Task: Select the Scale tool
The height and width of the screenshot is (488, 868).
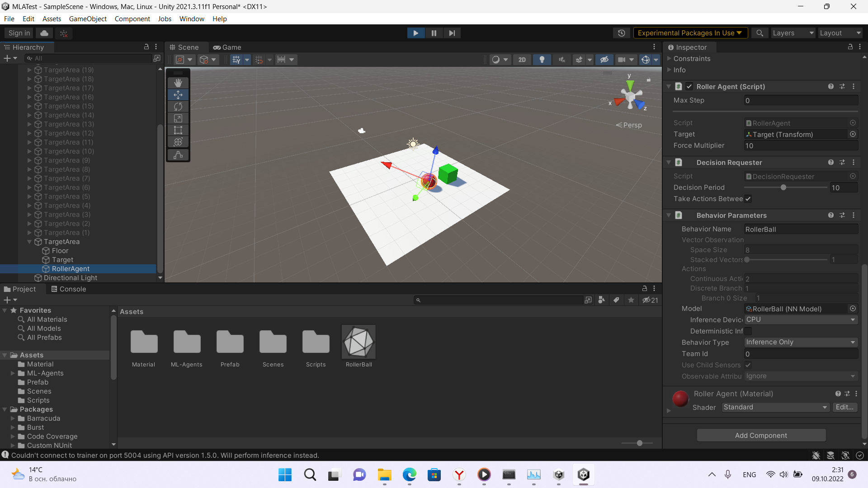Action: [x=178, y=118]
